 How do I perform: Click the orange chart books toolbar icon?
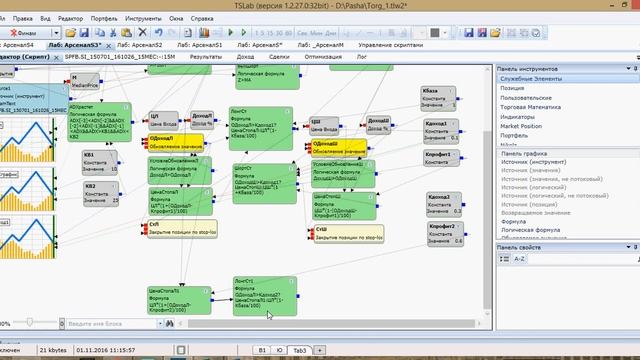(204, 33)
